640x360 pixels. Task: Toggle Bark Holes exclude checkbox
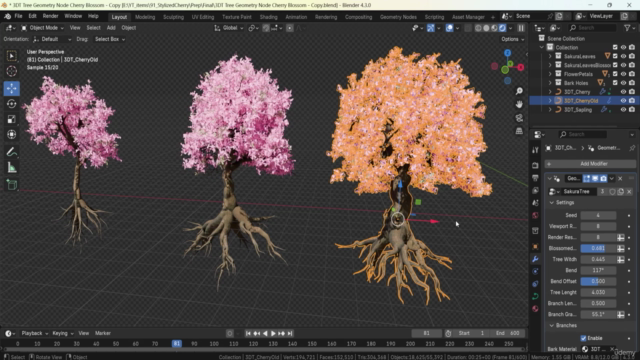[615, 83]
